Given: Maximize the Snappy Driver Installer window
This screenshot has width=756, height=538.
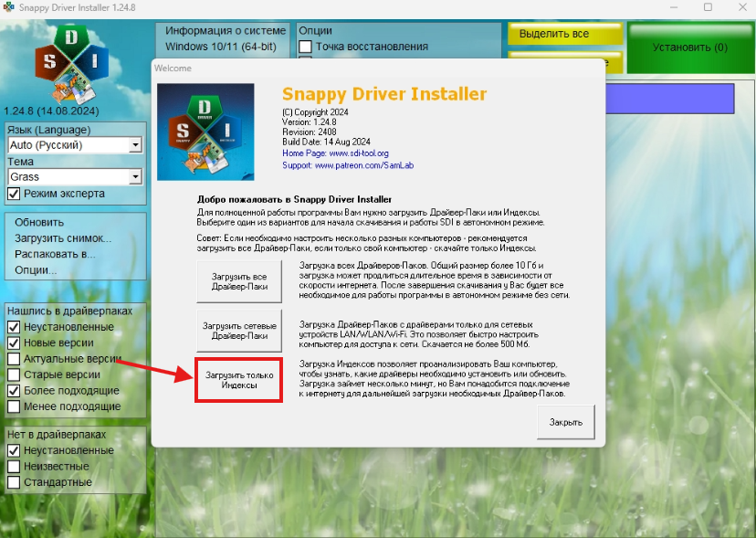Looking at the screenshot, I should [x=708, y=7].
